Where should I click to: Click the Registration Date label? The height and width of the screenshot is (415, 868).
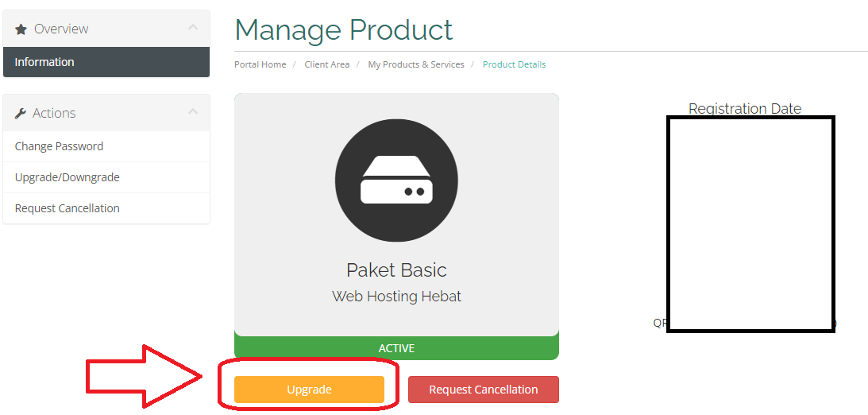pyautogui.click(x=745, y=109)
